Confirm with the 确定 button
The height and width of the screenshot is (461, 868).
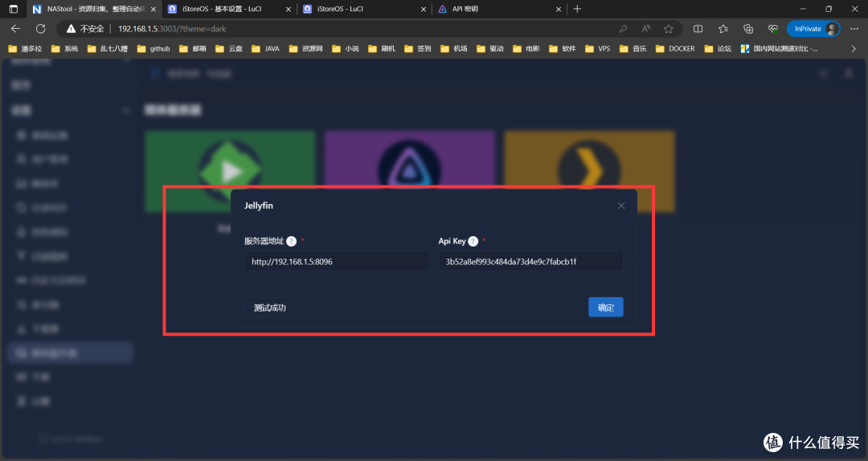[x=606, y=308]
